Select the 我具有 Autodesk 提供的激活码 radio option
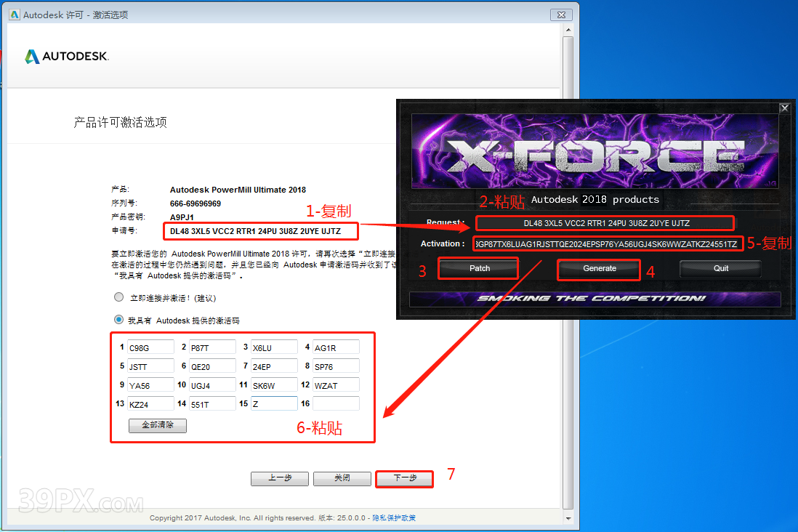Viewport: 798px width, 532px height. click(118, 320)
